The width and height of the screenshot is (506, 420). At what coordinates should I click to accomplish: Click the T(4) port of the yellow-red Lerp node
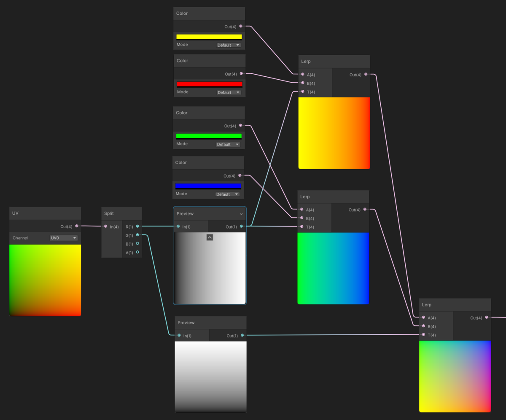tap(303, 92)
